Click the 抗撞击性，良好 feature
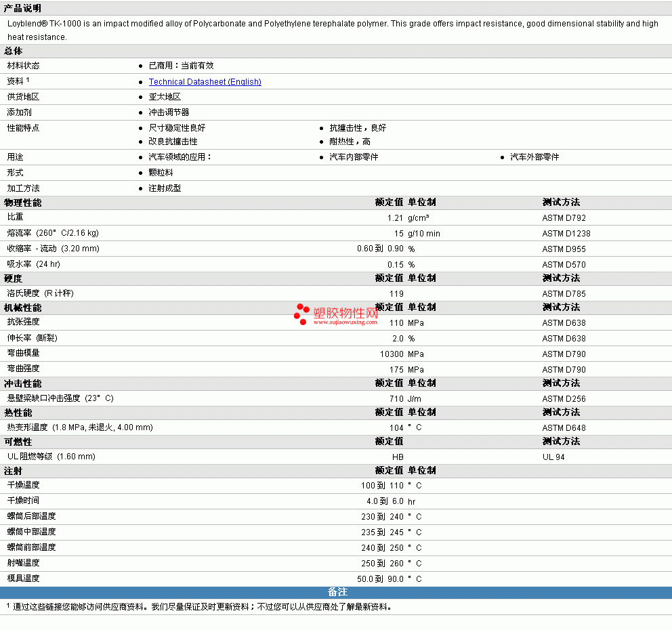 [x=358, y=128]
